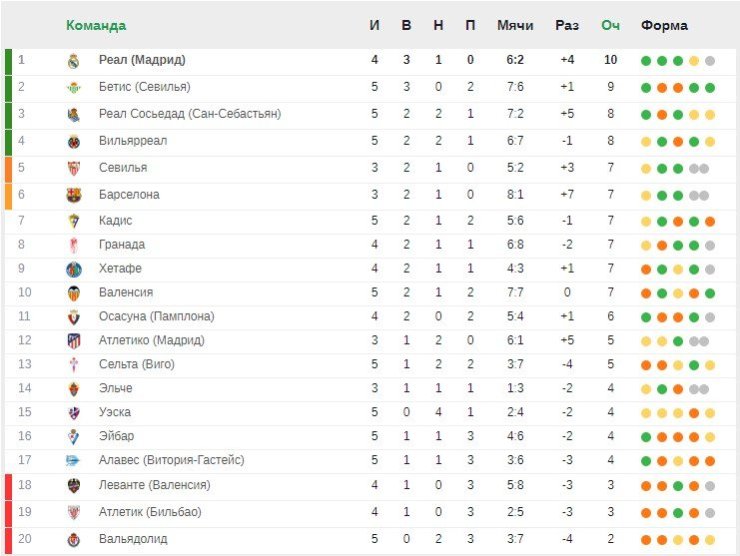Image resolution: width=740 pixels, height=556 pixels.
Task: Click the Раз goal difference header
Action: (567, 25)
